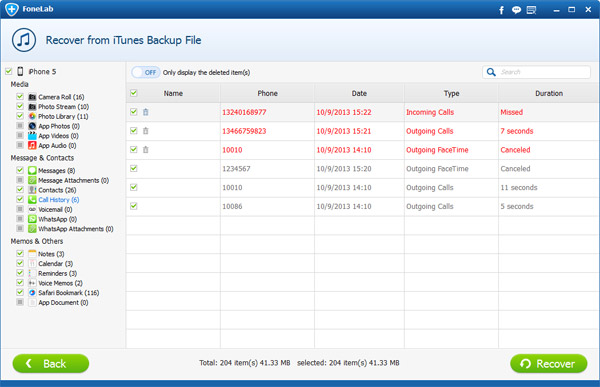Select the Contacts icon
The width and height of the screenshot is (600, 387).
tap(32, 189)
